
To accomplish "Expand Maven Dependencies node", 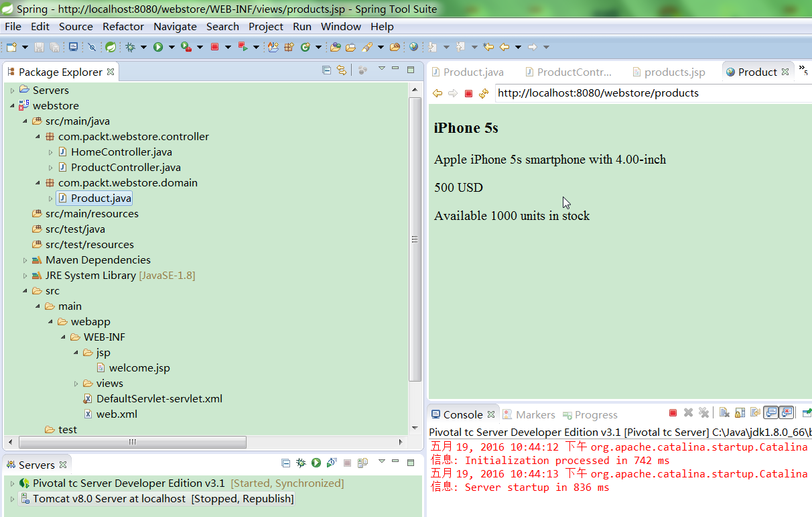I will coord(25,260).
